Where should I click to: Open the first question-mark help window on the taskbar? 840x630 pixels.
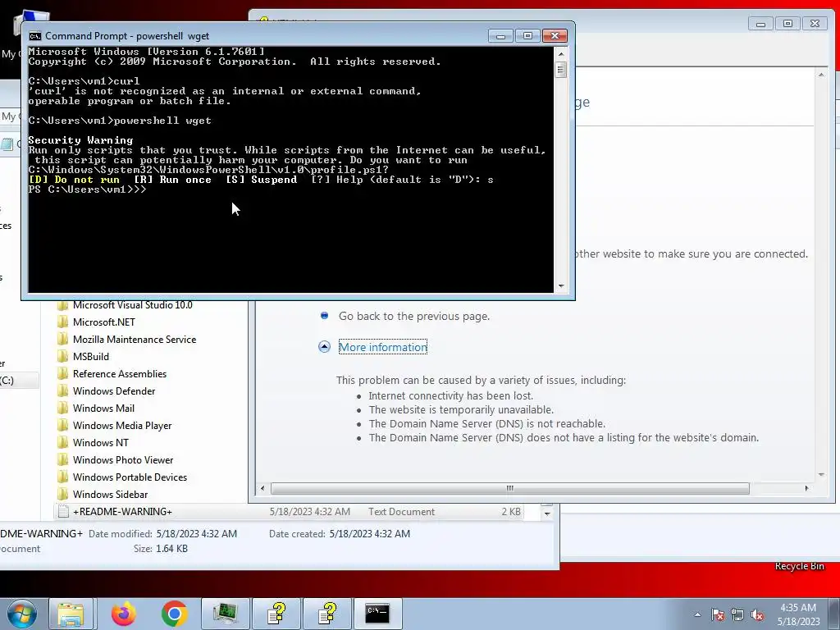click(276, 614)
